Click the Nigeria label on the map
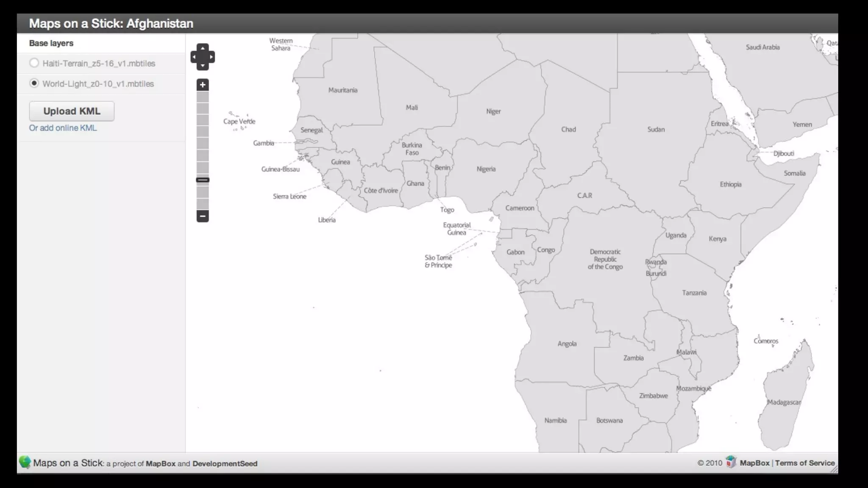Screen dimensions: 868x488 point(486,169)
